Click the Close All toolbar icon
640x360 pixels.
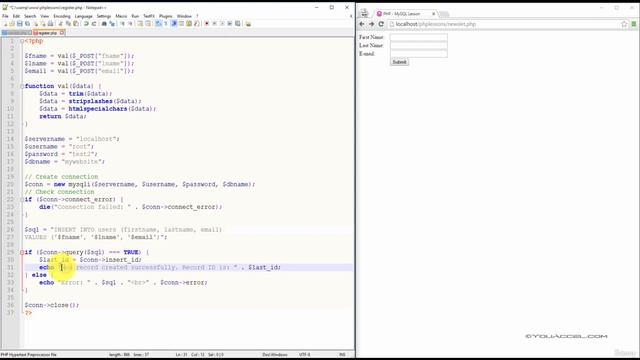tap(43, 24)
